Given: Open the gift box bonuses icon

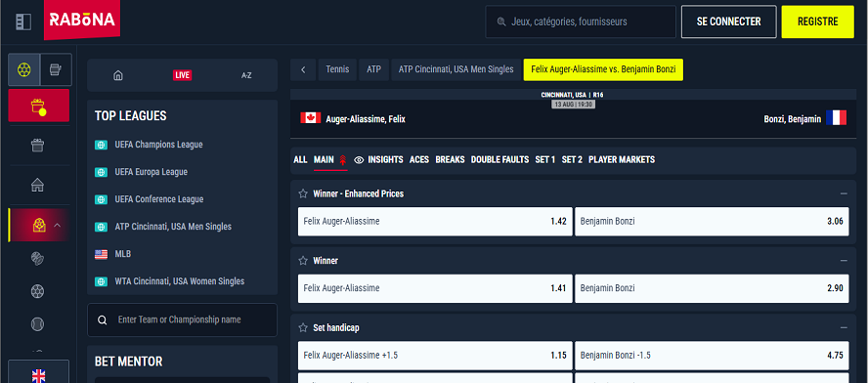Looking at the screenshot, I should 38,146.
